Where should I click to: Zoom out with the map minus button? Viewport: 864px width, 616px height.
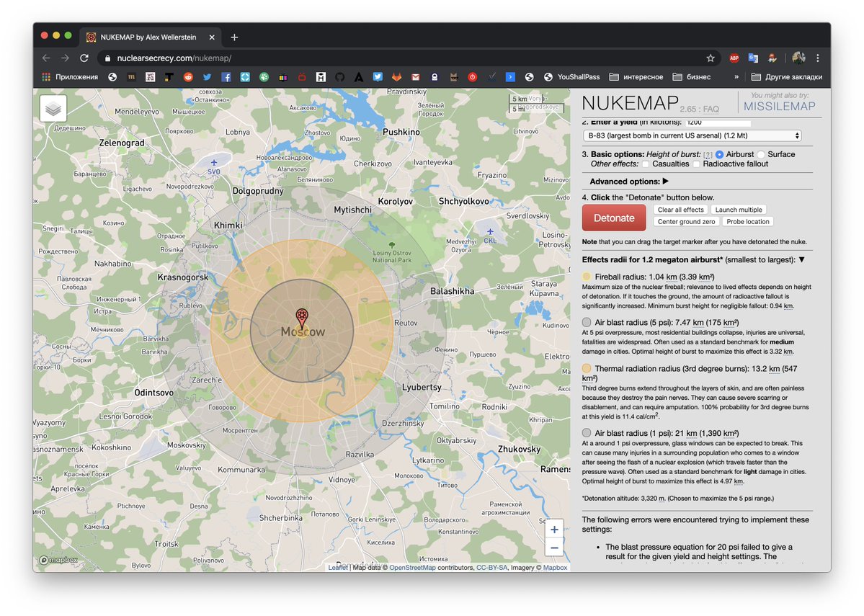point(554,548)
